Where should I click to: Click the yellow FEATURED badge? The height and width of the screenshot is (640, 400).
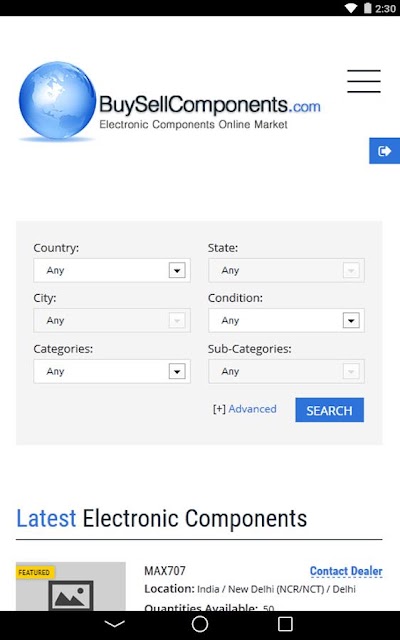pos(35,572)
